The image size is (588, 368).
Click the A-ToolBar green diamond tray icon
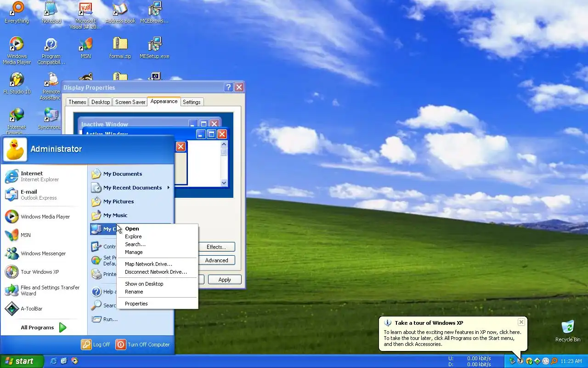point(537,361)
